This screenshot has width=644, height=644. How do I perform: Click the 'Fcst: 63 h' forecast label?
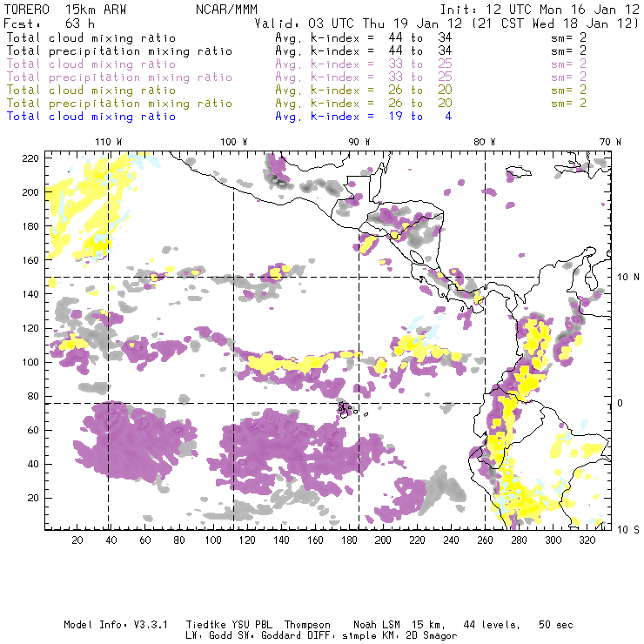click(49, 23)
